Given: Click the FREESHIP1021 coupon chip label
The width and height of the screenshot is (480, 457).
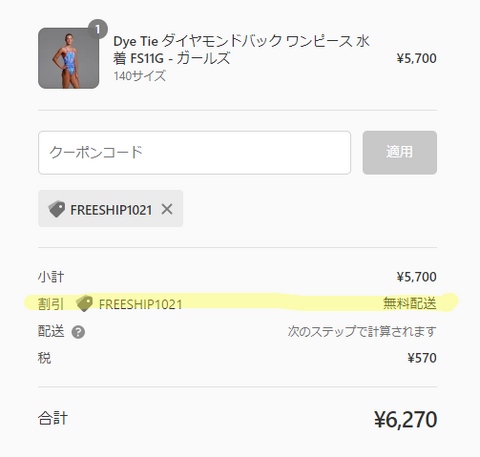Looking at the screenshot, I should tap(111, 210).
